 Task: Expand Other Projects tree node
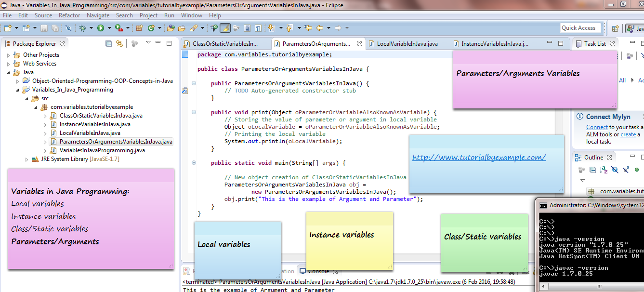click(8, 55)
